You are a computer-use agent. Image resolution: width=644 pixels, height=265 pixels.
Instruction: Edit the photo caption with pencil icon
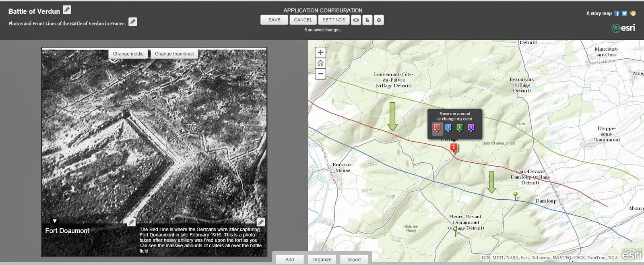[x=261, y=222]
